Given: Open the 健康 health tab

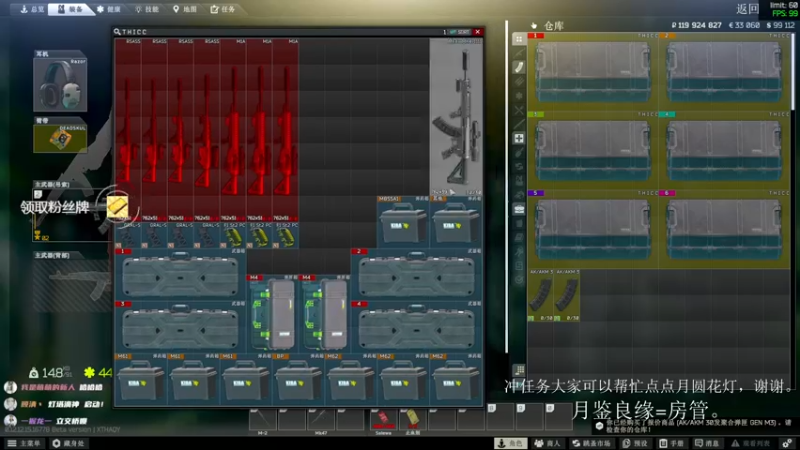Looking at the screenshot, I should [109, 9].
